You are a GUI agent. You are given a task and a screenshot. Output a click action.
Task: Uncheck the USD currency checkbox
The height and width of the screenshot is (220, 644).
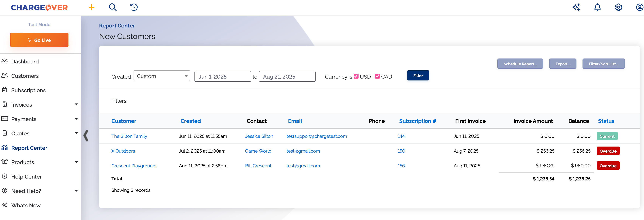click(356, 76)
